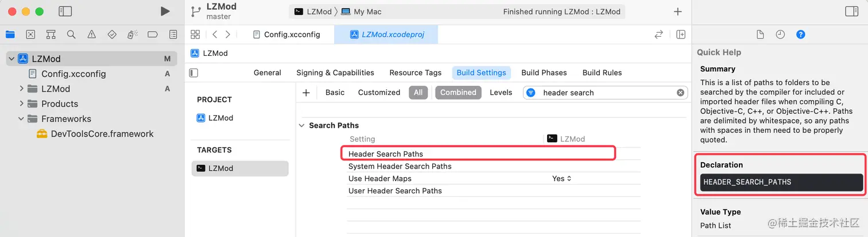Image resolution: width=868 pixels, height=237 pixels.
Task: Click the Run (play) button
Action: pos(165,12)
